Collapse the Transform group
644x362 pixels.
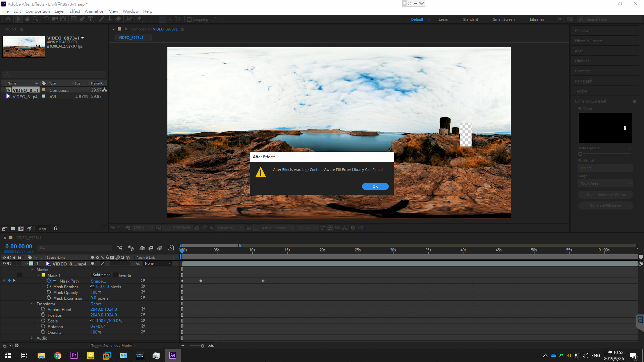pos(33,304)
